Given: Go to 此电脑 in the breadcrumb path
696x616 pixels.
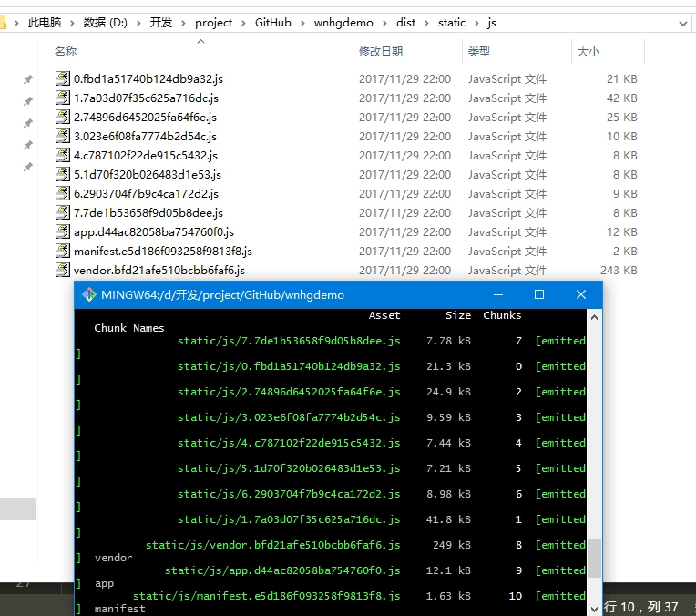Looking at the screenshot, I should coord(45,23).
